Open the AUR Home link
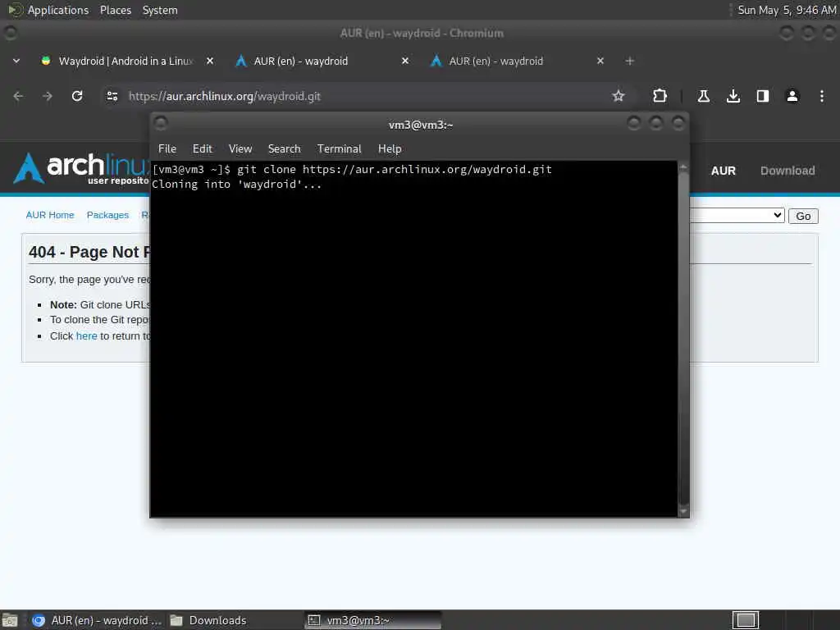The width and height of the screenshot is (840, 630). tap(50, 215)
